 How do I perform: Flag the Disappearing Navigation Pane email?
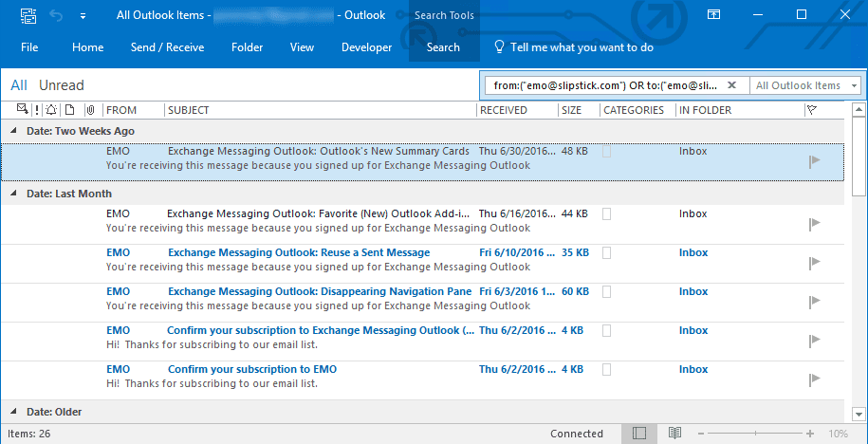point(814,301)
